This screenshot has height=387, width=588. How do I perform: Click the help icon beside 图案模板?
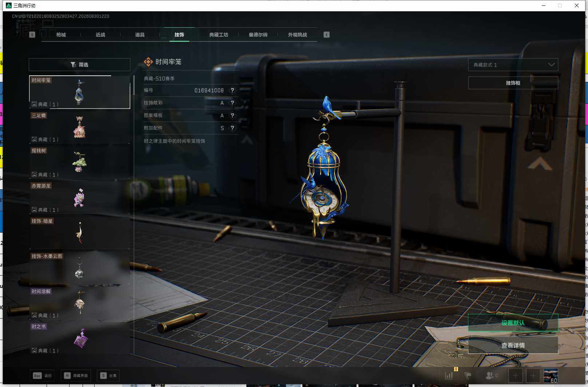click(x=233, y=115)
